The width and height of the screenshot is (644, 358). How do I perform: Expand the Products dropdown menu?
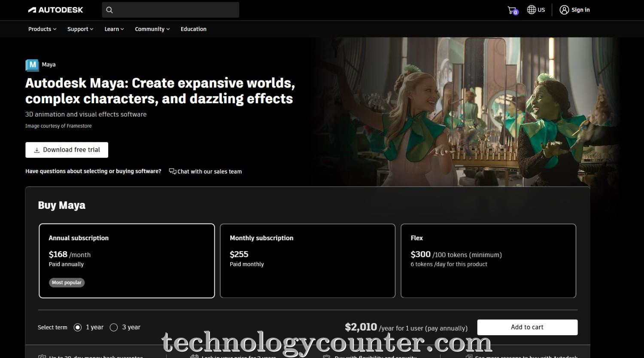pyautogui.click(x=42, y=29)
